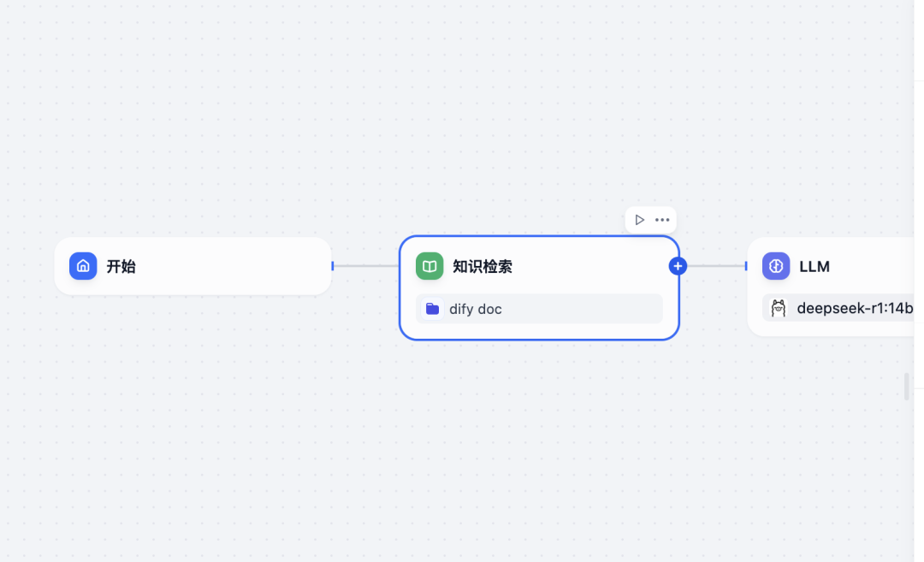The image size is (924, 562).
Task: Click the folder icon next to dify doc
Action: tap(433, 309)
